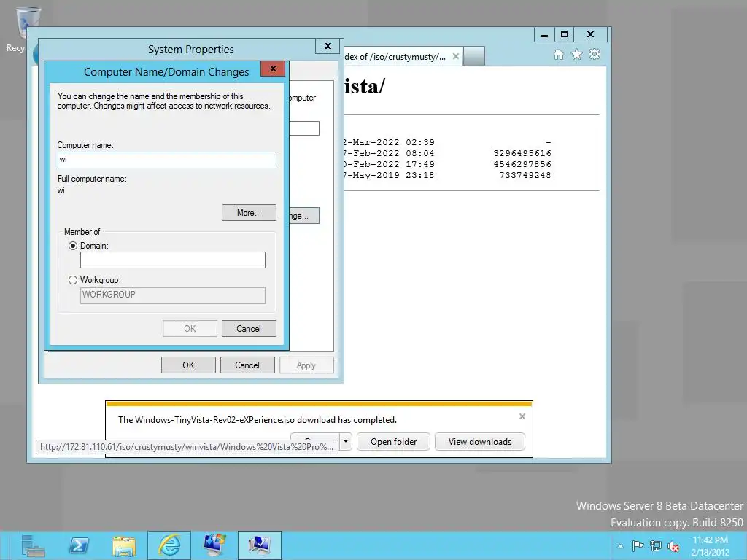
Task: Minimize the Internet Explorer window
Action: tap(544, 34)
